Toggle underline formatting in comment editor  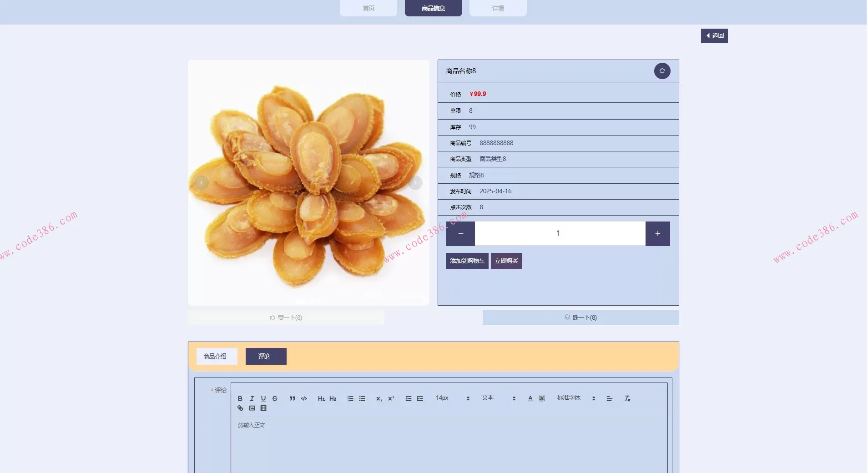(x=263, y=398)
